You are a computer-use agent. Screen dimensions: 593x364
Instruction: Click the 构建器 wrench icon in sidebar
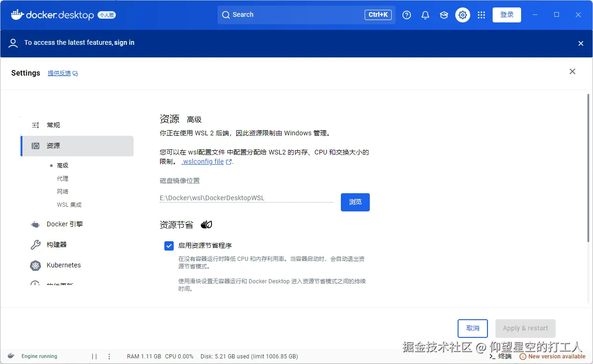(x=35, y=245)
